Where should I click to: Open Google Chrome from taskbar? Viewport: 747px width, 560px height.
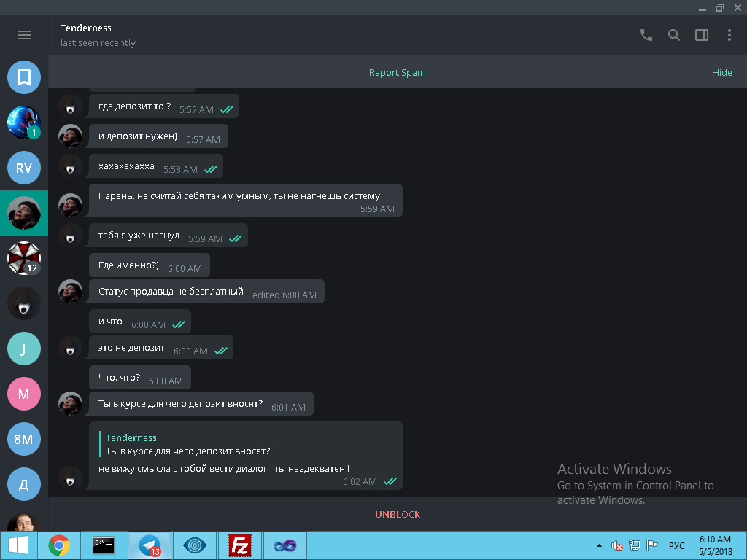pyautogui.click(x=59, y=545)
